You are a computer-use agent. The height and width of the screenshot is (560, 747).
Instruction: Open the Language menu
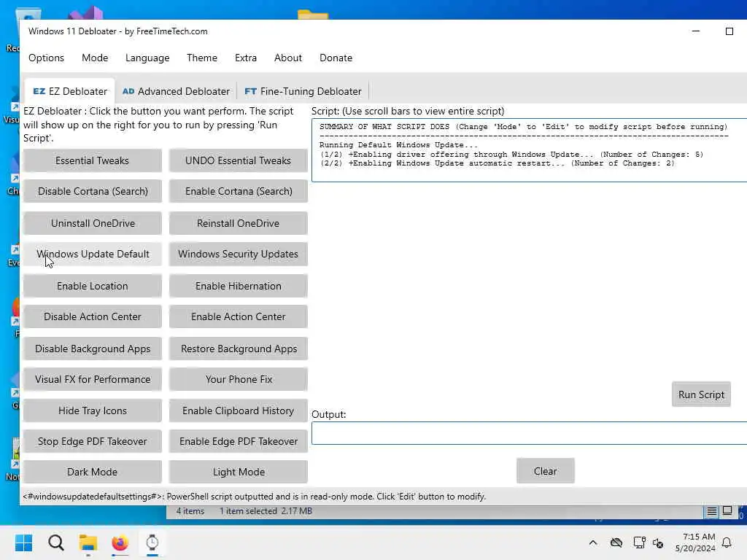(x=147, y=58)
